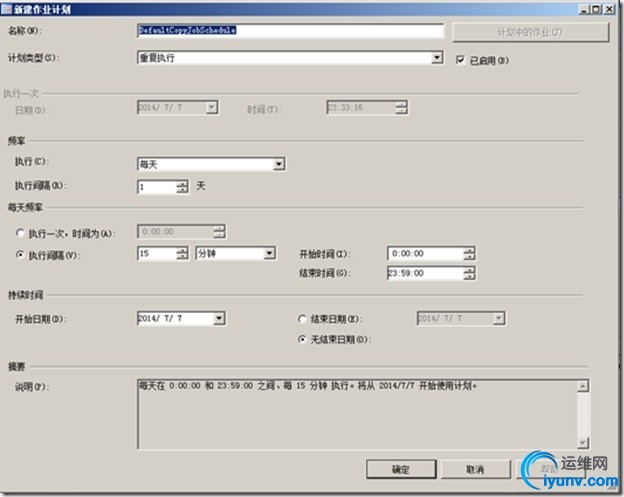Image resolution: width=624 pixels, height=497 pixels.
Task: Click the schedule name input field
Action: [x=290, y=30]
